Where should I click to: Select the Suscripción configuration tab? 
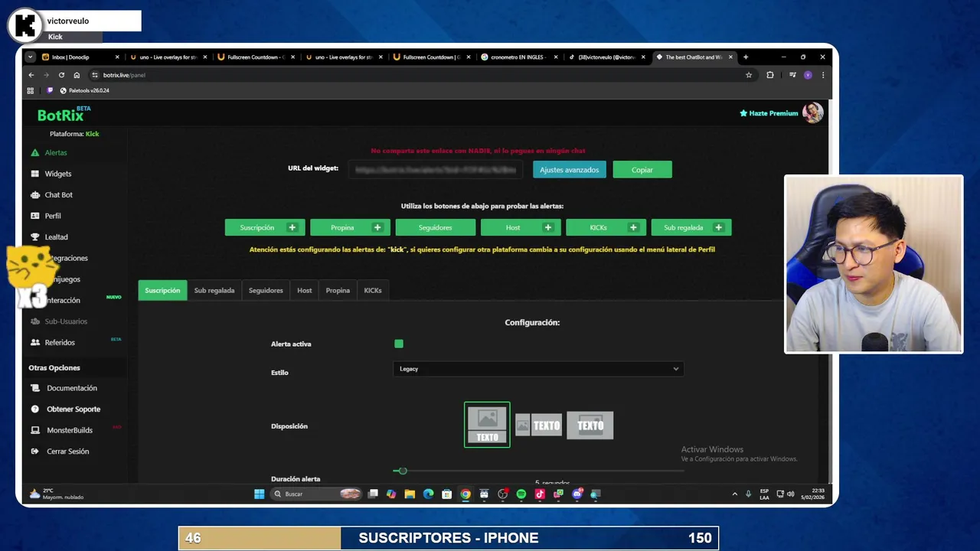coord(162,290)
